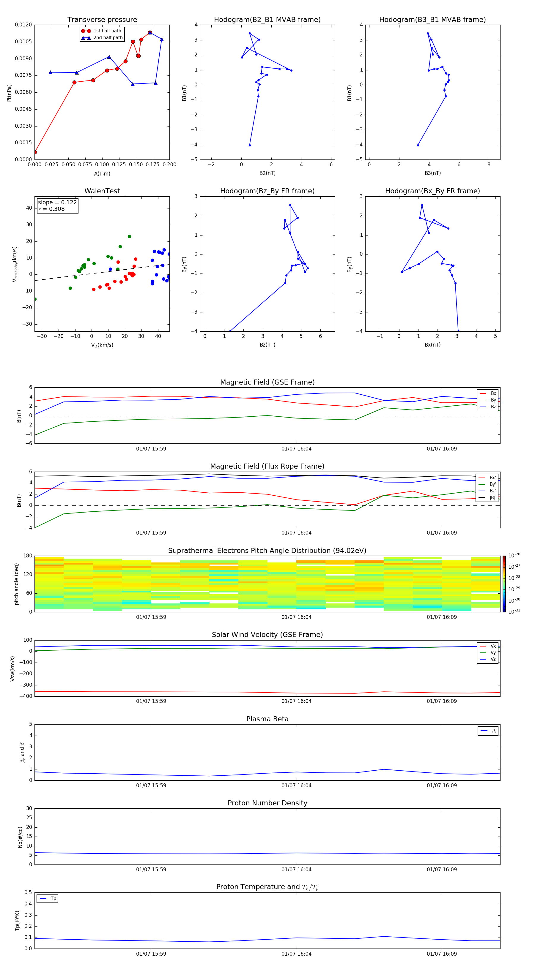Click the '1st half path' legend entry
Image resolution: width=535 pixels, height=980 pixels.
pos(101,31)
